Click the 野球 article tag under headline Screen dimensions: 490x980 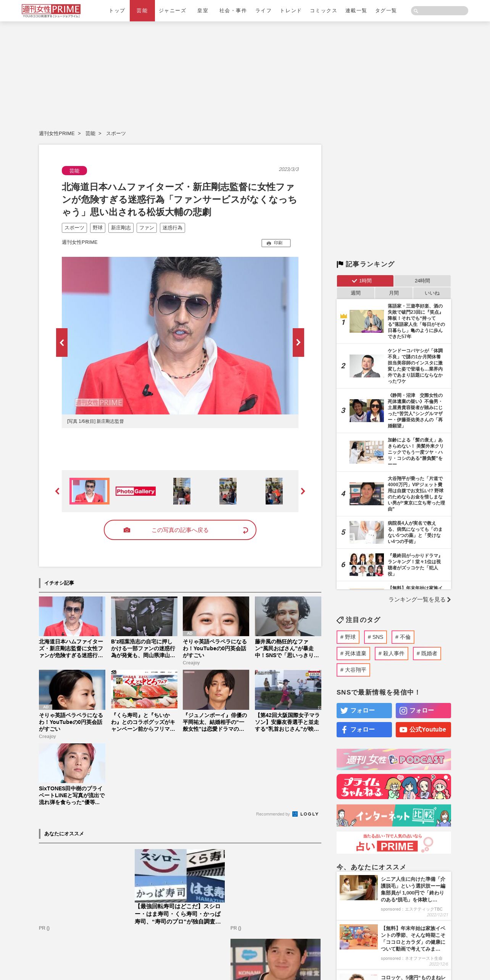click(98, 228)
